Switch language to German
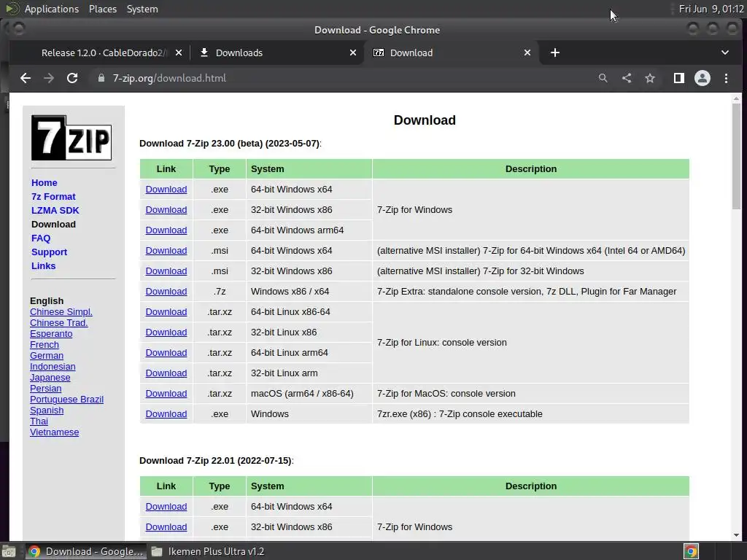Screen dimensions: 747x560 point(46,356)
